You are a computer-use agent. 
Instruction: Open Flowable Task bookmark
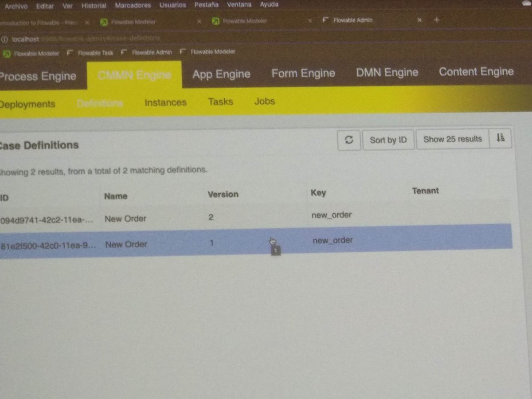90,53
